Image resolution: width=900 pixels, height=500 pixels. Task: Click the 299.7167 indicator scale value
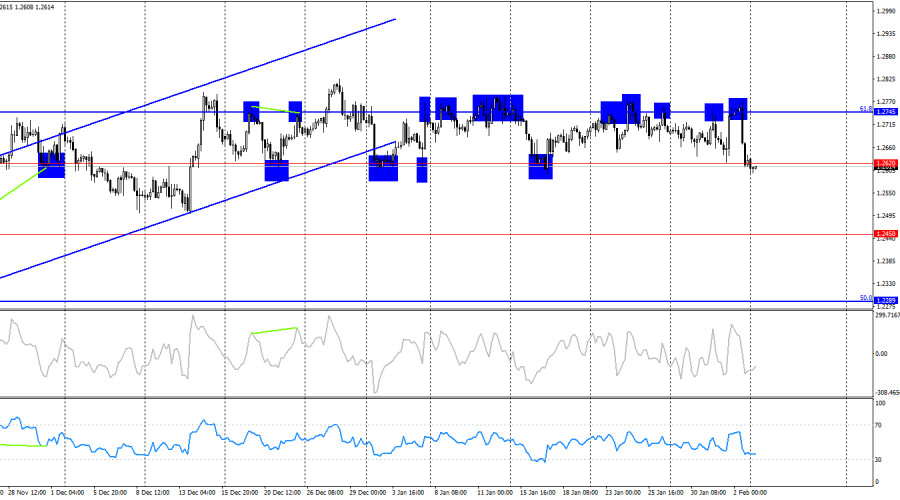(x=887, y=315)
